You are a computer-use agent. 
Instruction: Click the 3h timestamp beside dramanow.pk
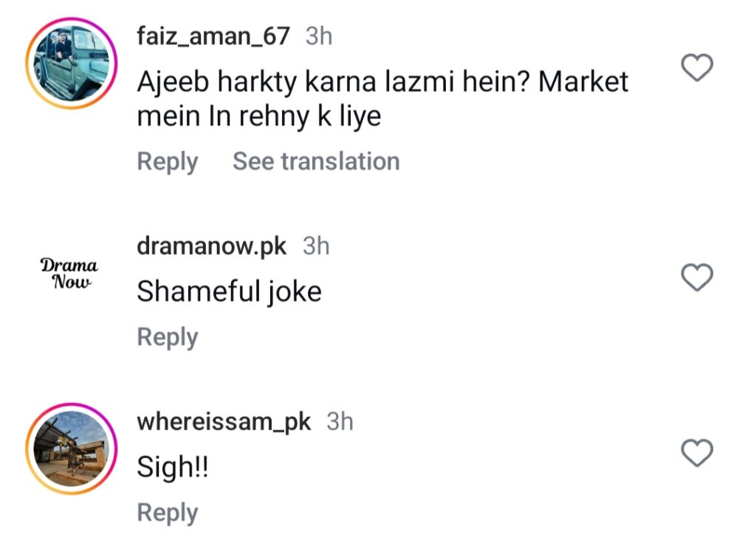316,246
